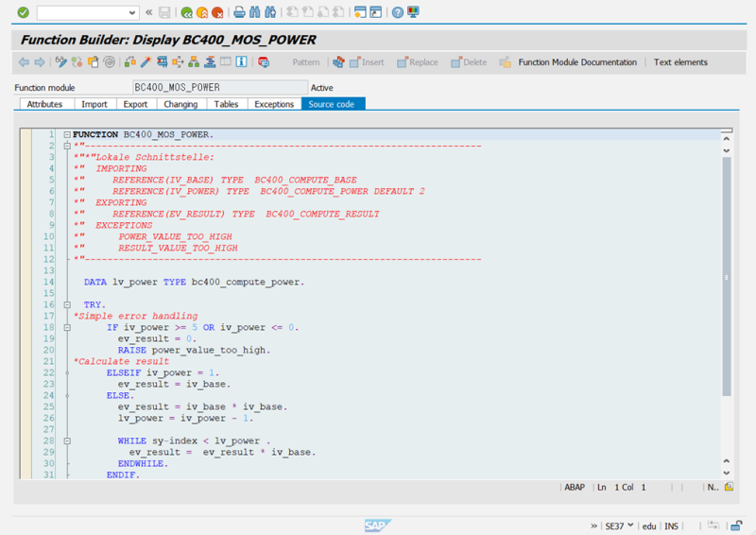Click the INS insert mode indicator
Image resolution: width=756 pixels, height=535 pixels.
point(671,526)
